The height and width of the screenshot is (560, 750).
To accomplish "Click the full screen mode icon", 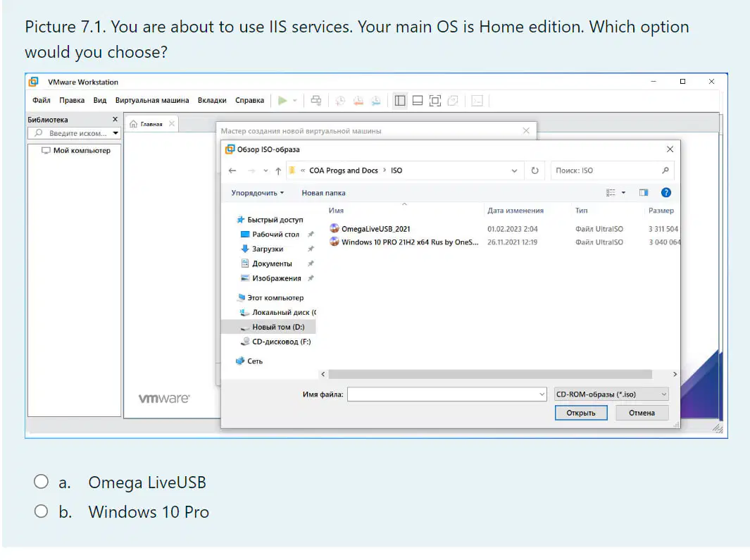I will (x=435, y=101).
